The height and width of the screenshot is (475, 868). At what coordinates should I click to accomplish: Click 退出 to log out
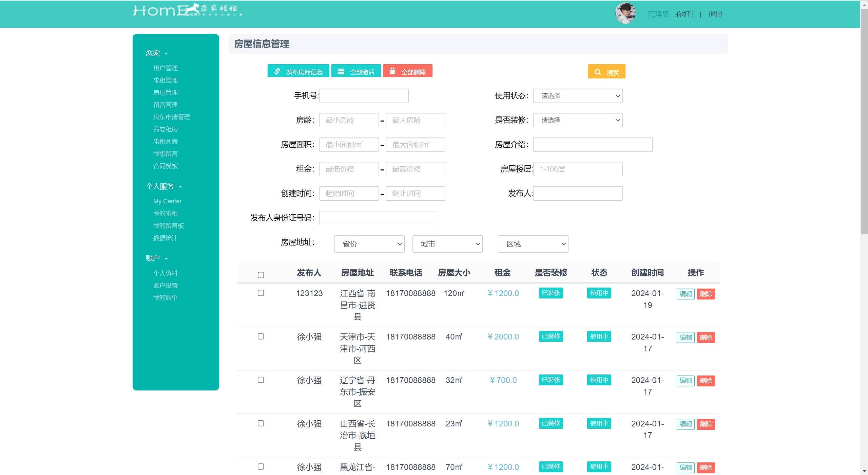pos(715,14)
